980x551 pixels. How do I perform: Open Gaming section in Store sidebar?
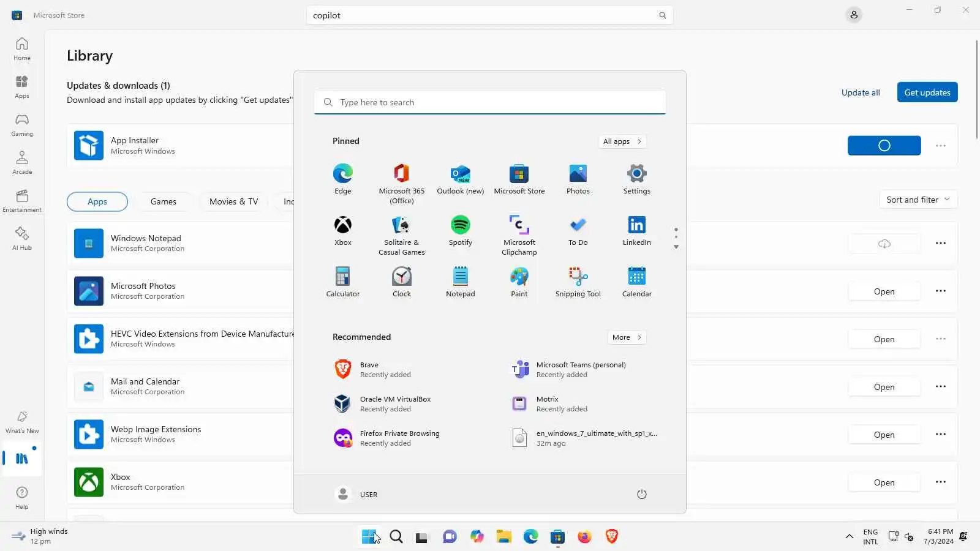point(22,125)
